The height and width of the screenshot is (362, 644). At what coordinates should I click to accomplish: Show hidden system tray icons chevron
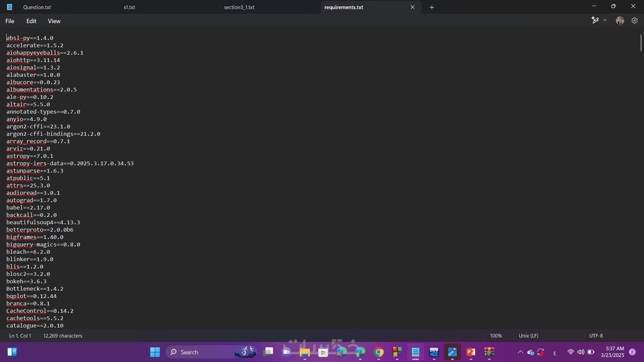[520, 352]
